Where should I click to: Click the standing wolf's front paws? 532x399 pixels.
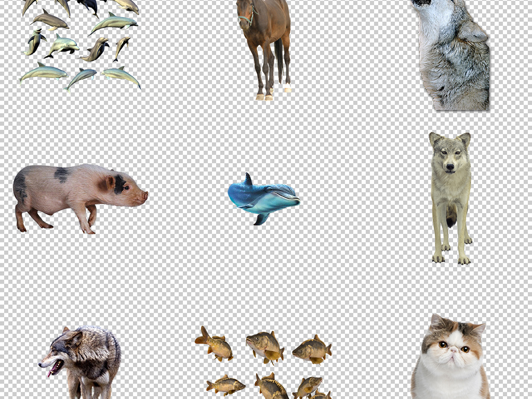tap(451, 257)
